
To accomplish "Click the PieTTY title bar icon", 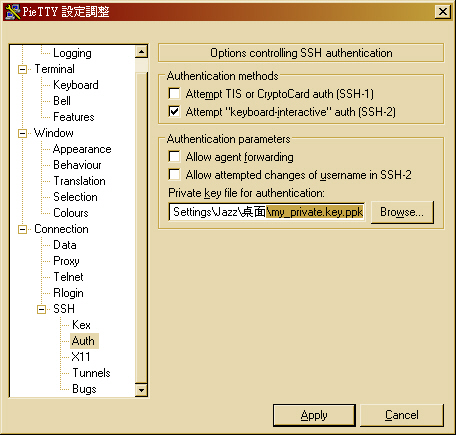I will pyautogui.click(x=13, y=12).
